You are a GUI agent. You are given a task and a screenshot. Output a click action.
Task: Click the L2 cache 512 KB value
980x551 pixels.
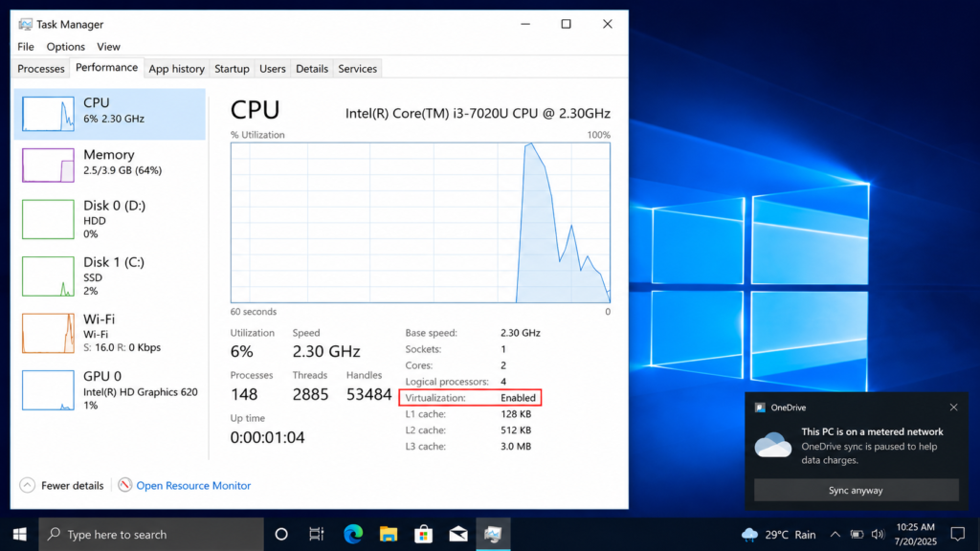click(x=516, y=430)
